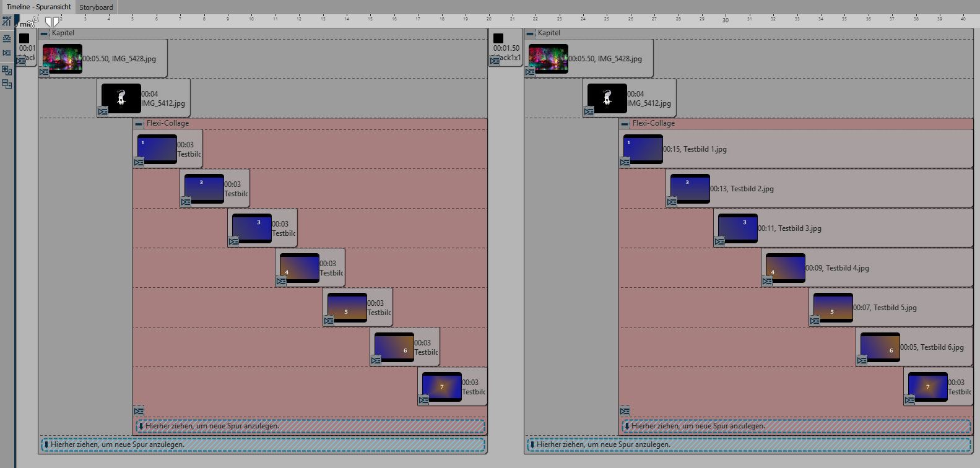The height and width of the screenshot is (468, 980).
Task: Collapse the right Flexi-Collage group
Action: pos(625,124)
